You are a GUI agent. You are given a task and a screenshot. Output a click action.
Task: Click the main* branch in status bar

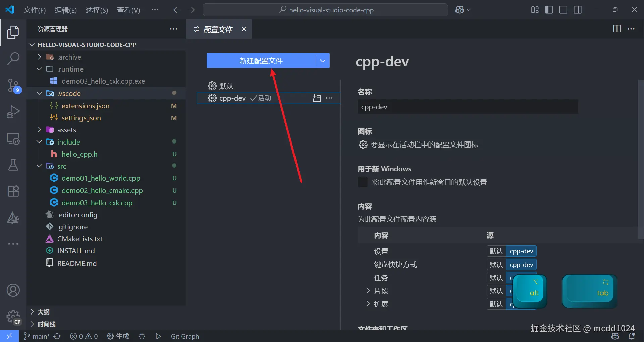[x=37, y=336]
